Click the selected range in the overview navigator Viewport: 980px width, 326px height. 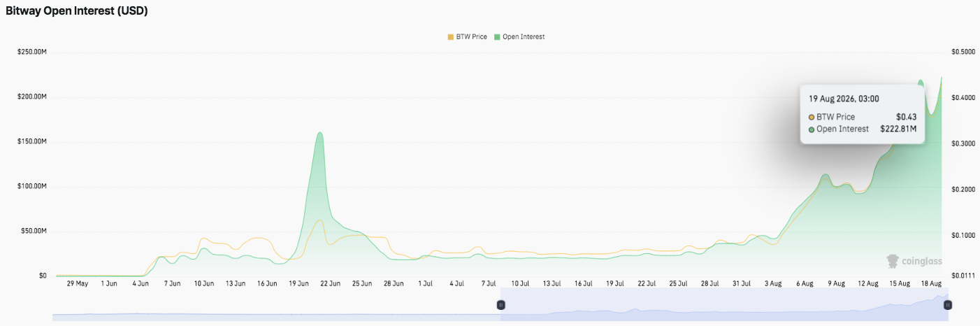(724, 305)
